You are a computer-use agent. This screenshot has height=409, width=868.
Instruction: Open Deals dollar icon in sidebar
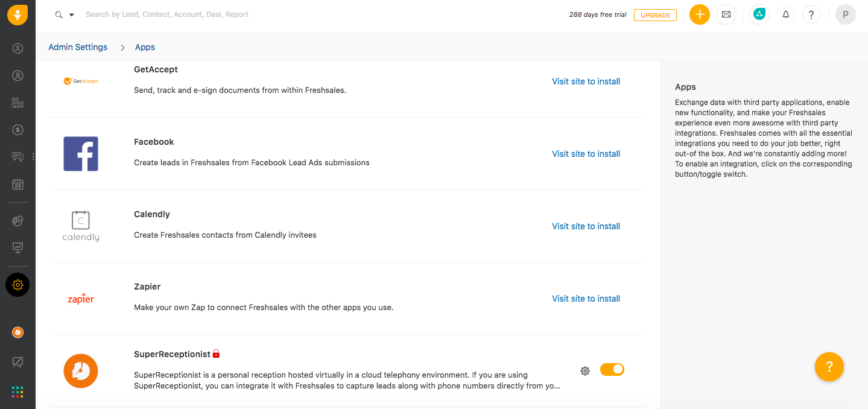(x=17, y=130)
